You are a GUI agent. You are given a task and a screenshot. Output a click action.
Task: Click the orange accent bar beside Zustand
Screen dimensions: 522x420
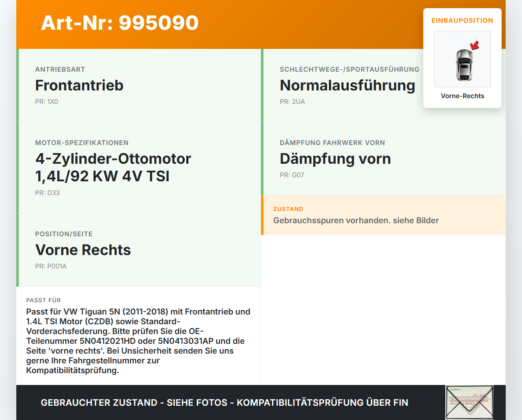pos(262,215)
